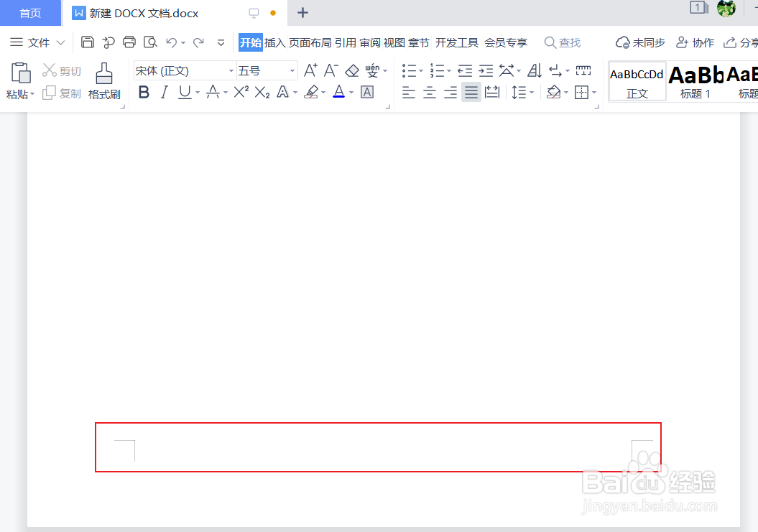
Task: Click 未同步 cloud sync button
Action: click(640, 42)
